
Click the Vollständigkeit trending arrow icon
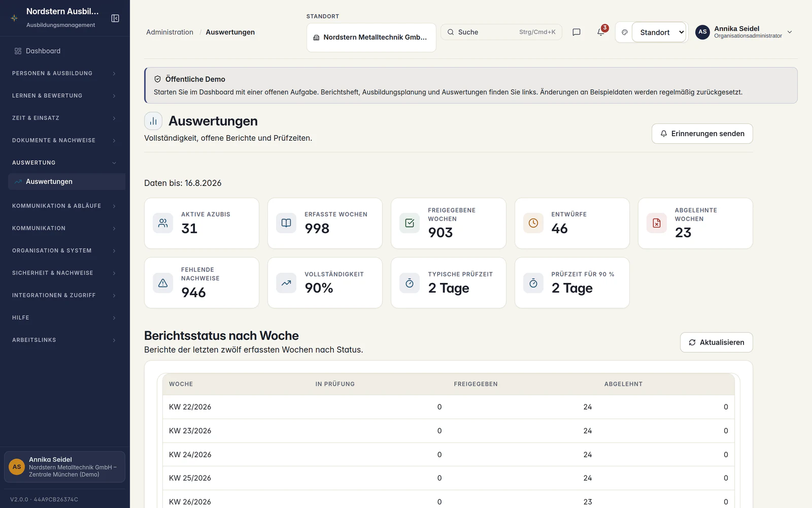pos(286,283)
